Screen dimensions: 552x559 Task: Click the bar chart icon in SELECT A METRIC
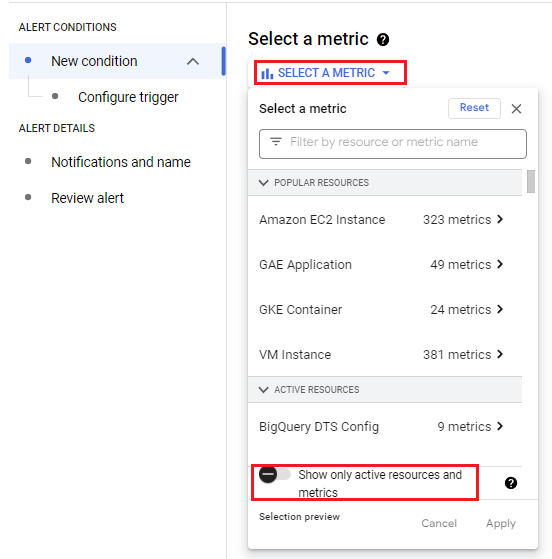(x=267, y=73)
